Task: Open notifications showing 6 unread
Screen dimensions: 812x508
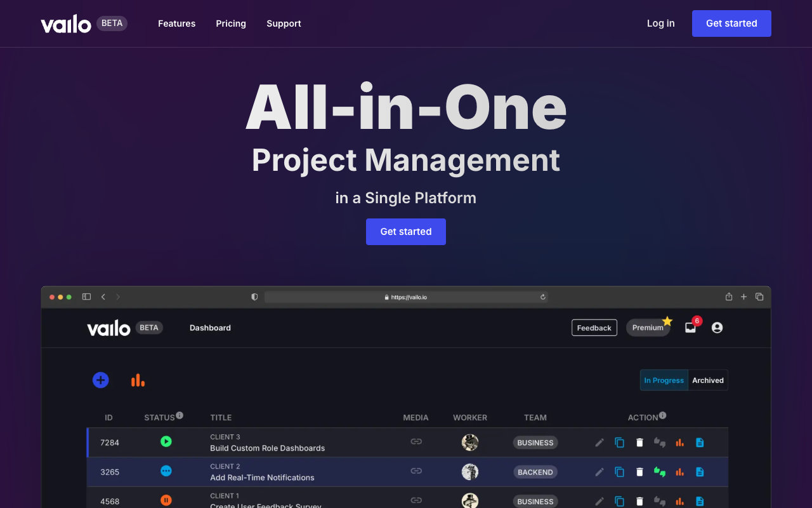Action: pyautogui.click(x=690, y=327)
